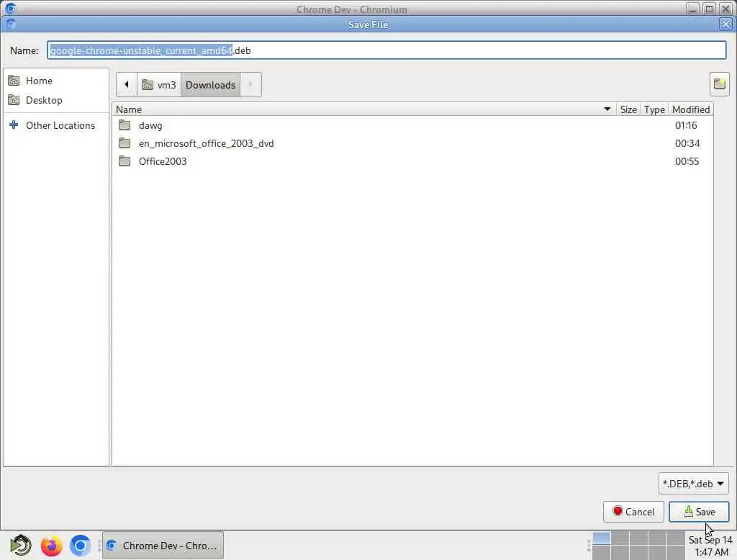
Task: Click the en_microsoft_office_2003_dvd folder icon
Action: 125,143
